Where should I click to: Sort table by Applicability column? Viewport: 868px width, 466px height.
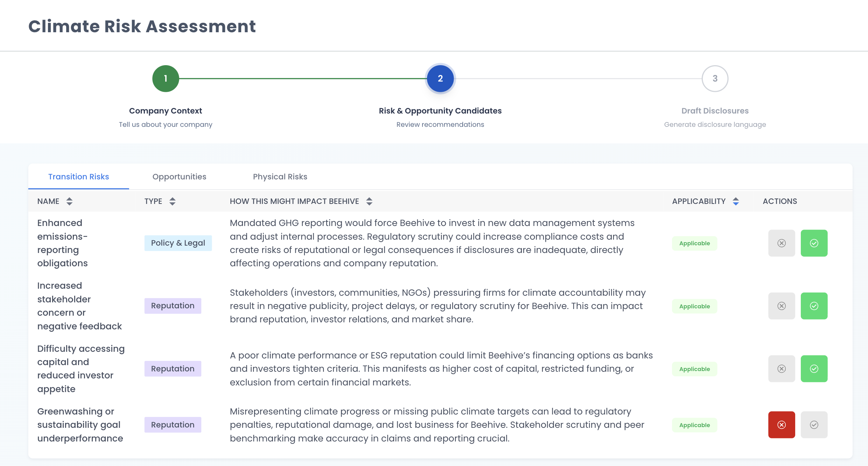pos(735,201)
